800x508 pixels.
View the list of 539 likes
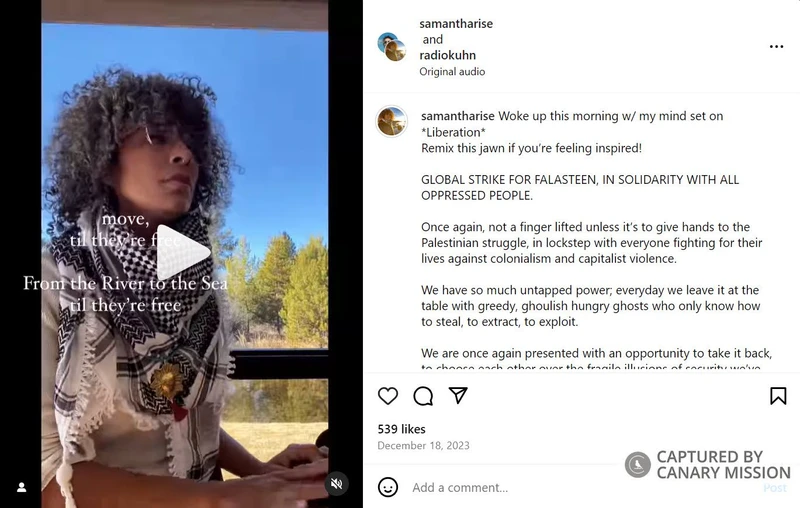pyautogui.click(x=402, y=429)
